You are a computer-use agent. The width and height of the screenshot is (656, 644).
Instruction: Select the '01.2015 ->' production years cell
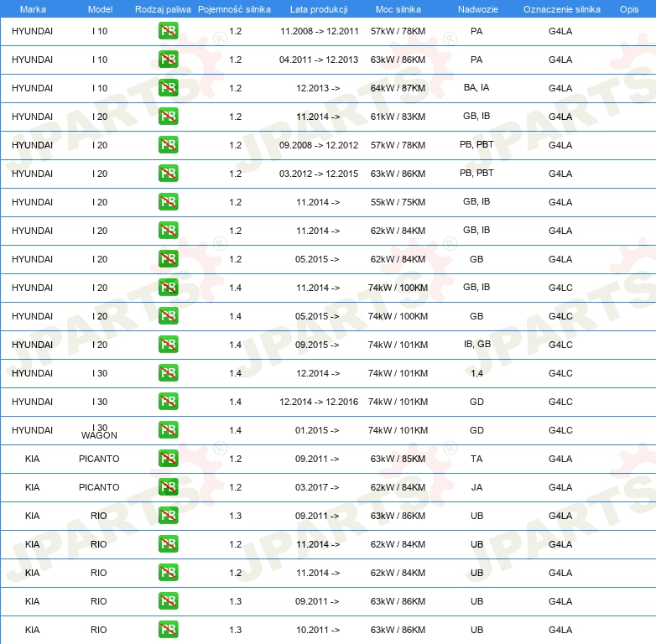click(x=317, y=430)
